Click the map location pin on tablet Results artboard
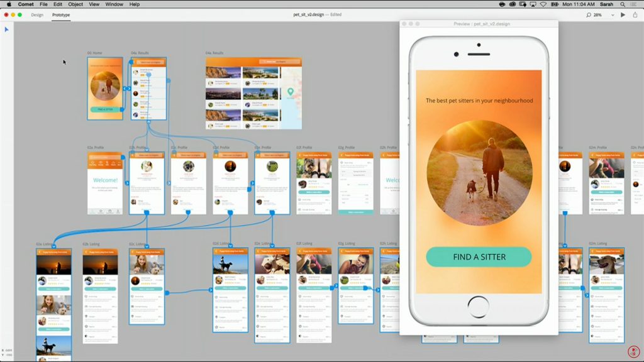 click(291, 92)
